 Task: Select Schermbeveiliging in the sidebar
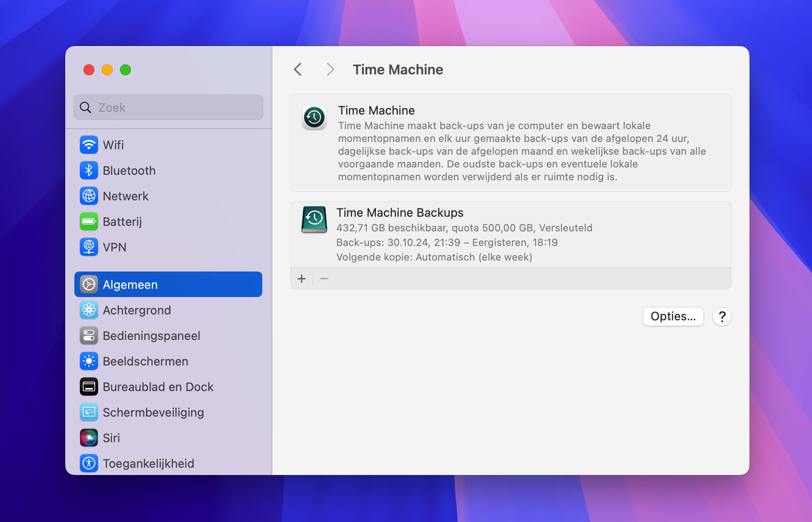tap(168, 412)
